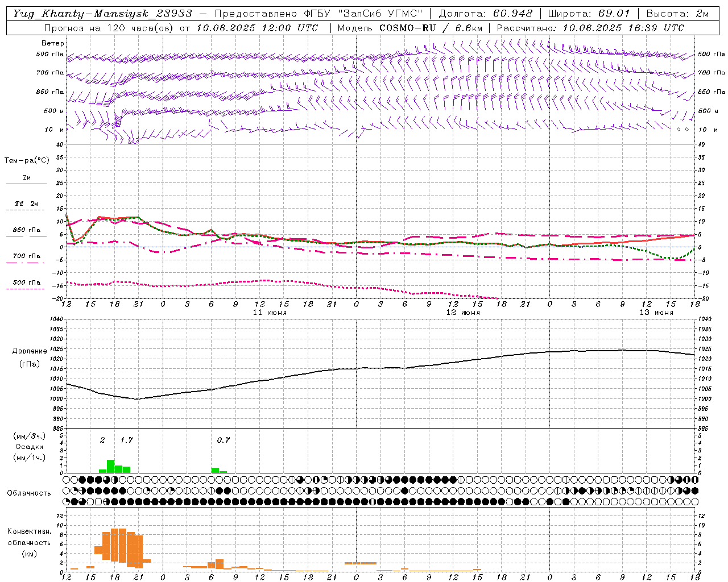Screen dimensions: 728x582
Task: Select the Модель COSMO-RU / 6.6км text
Action: (x=409, y=28)
